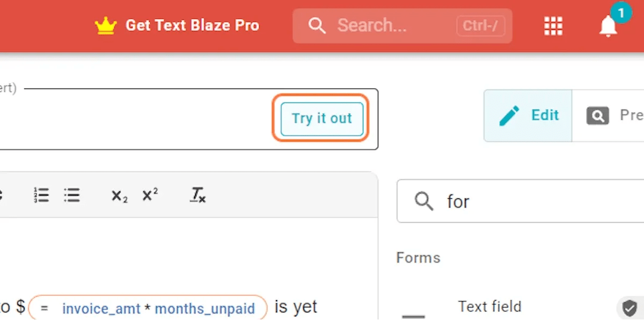The width and height of the screenshot is (644, 320).
Task: Open the Forms section listing
Action: point(418,258)
